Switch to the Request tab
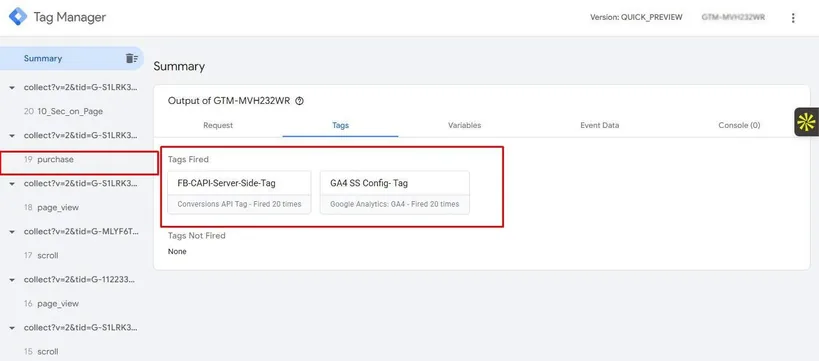The image size is (819, 361). pyautogui.click(x=218, y=125)
